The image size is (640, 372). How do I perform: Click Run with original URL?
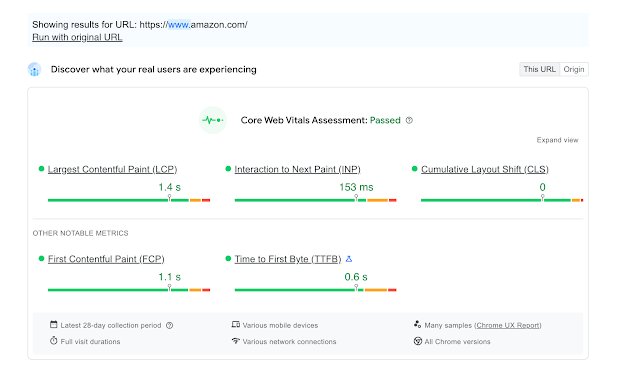(77, 37)
